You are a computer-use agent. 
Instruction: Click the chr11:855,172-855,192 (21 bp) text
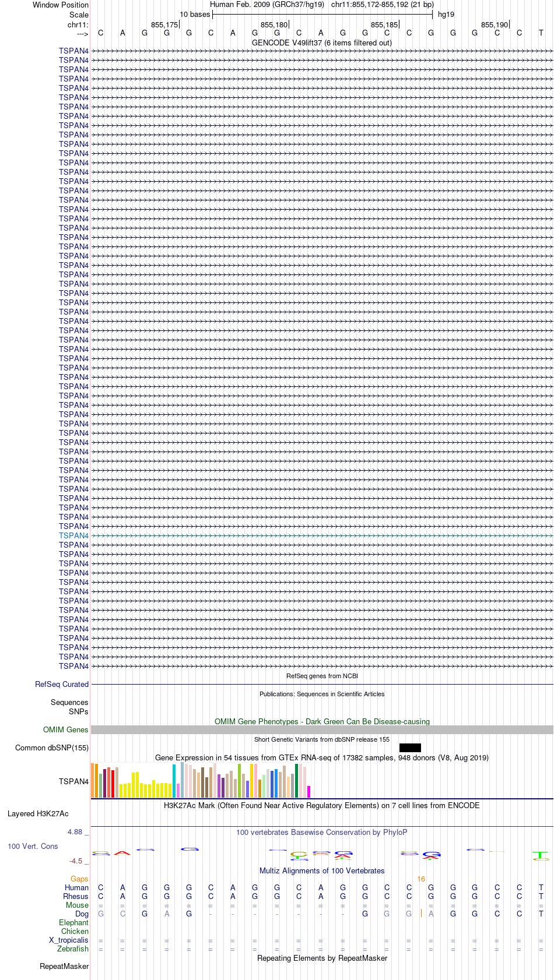[383, 5]
